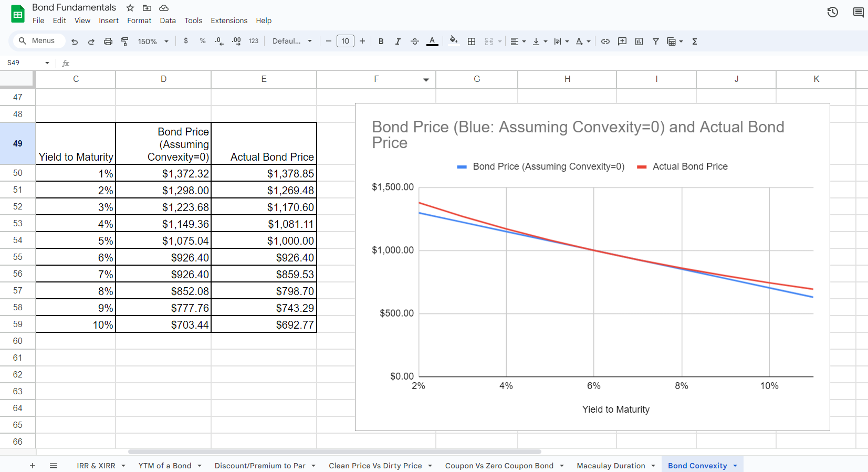Insert link icon in toolbar
This screenshot has width=868, height=472.
pos(605,41)
